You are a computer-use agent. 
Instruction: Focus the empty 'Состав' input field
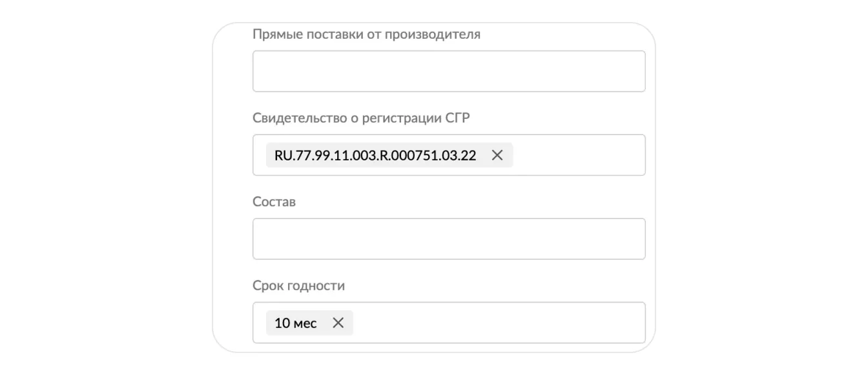coord(448,239)
